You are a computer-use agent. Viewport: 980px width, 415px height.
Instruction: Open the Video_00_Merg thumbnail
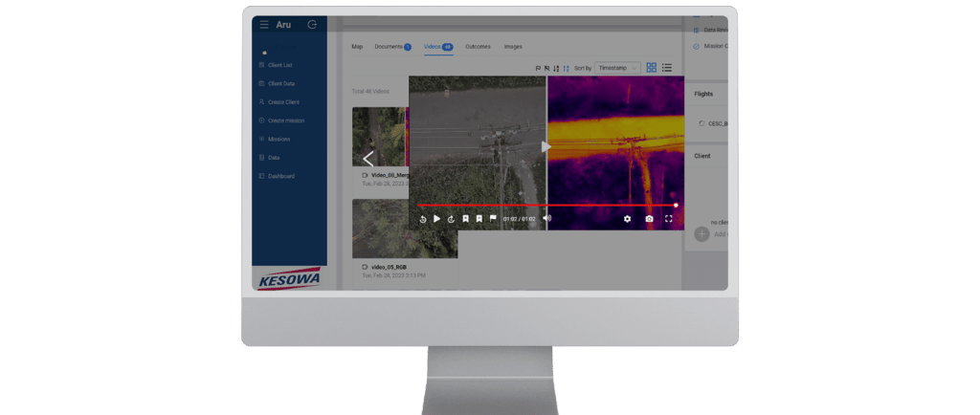tap(380, 137)
